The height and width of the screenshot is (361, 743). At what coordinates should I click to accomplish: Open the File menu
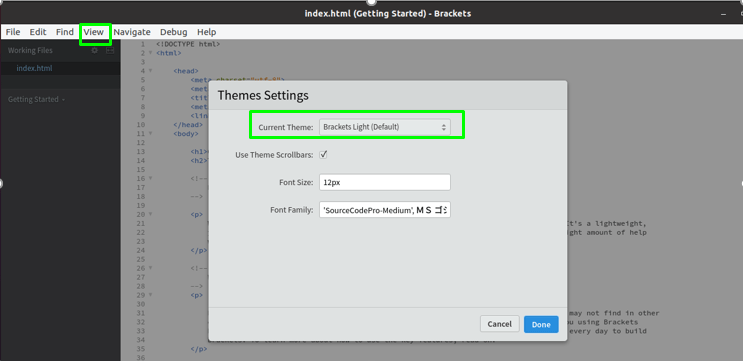[x=13, y=32]
